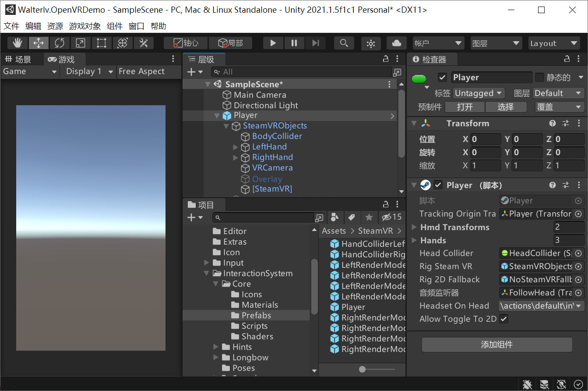Click the Hierarchy search field
This screenshot has height=391, width=588.
point(301,72)
